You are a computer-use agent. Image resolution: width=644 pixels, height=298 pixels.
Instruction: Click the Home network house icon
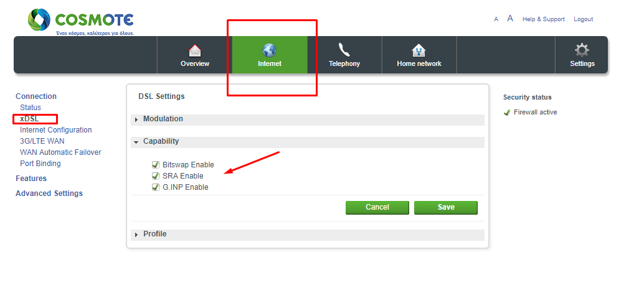(x=419, y=50)
